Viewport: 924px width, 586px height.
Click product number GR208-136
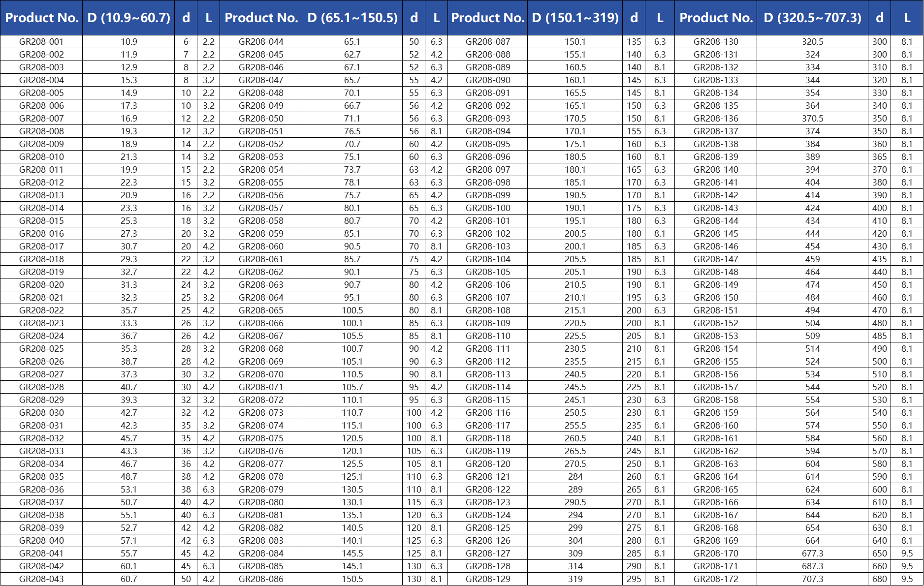click(x=716, y=119)
